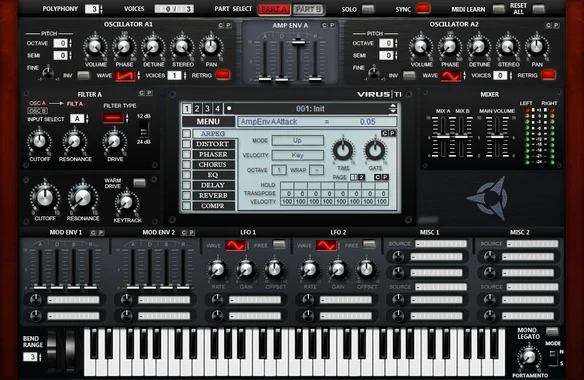
Task: Click Oscillator A1 Detune knob
Action: tap(152, 47)
